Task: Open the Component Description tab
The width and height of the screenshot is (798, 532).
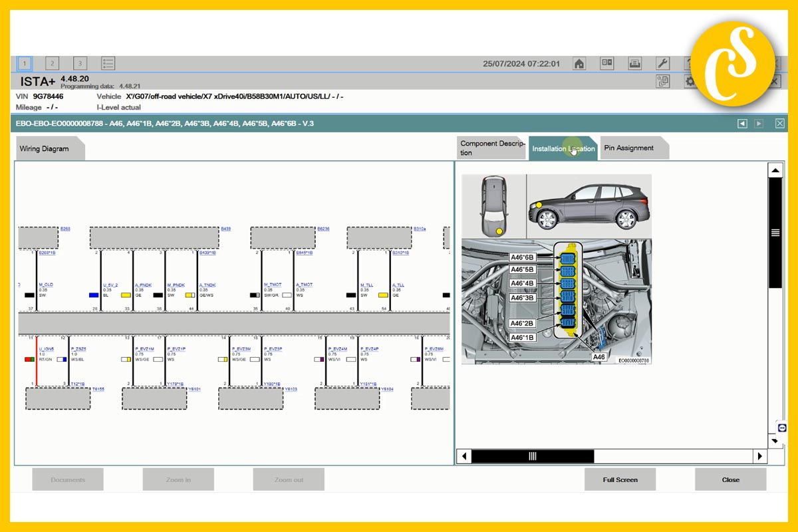Action: click(x=491, y=147)
